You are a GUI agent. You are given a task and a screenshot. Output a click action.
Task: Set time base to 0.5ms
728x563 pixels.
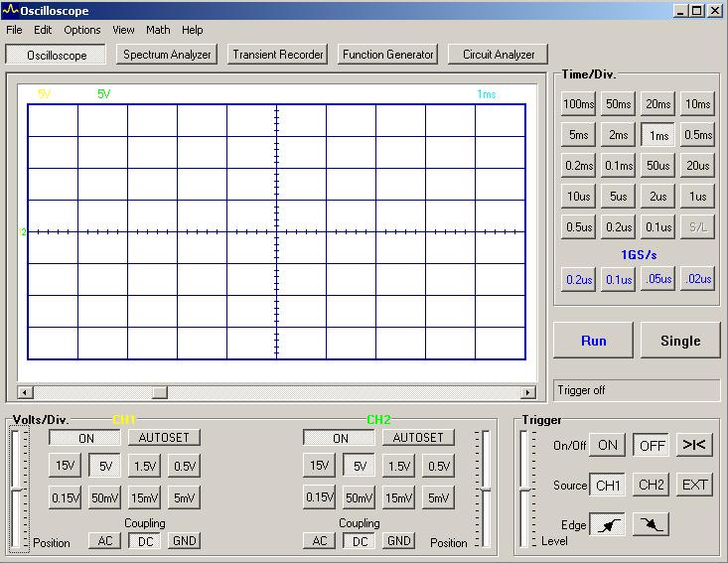[698, 135]
